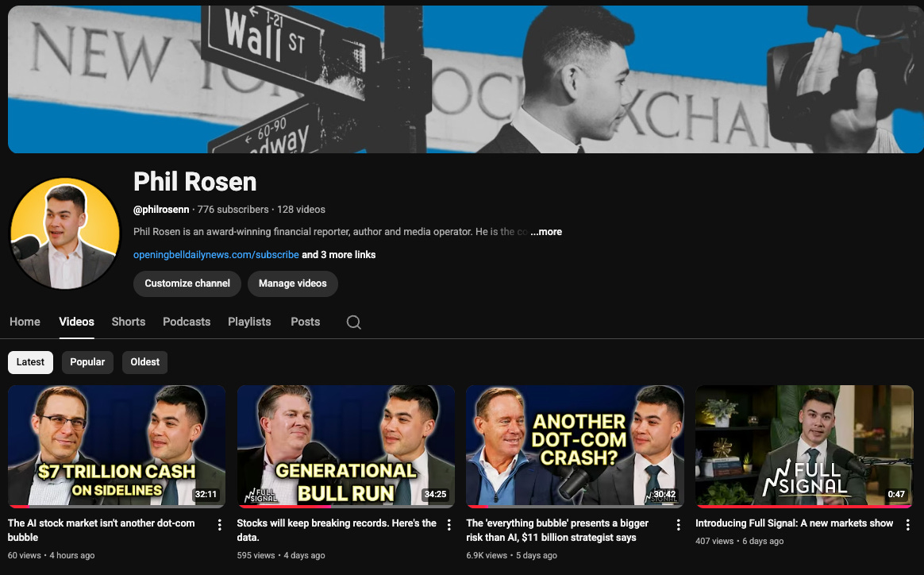Select the Latest sort filter chip

pos(31,362)
